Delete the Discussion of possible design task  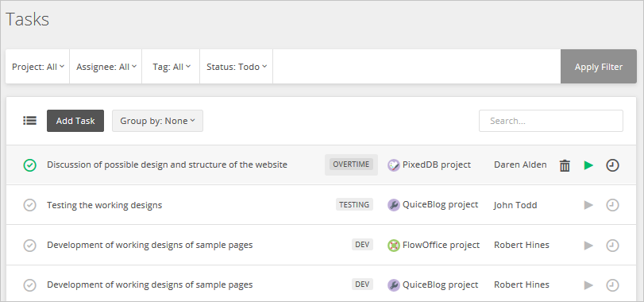[x=565, y=165]
